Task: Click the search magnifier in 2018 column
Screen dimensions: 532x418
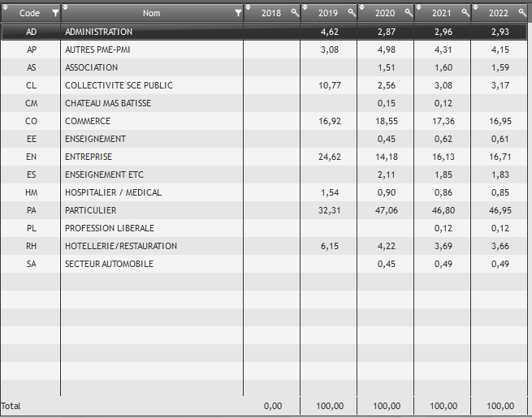Action: [x=295, y=13]
